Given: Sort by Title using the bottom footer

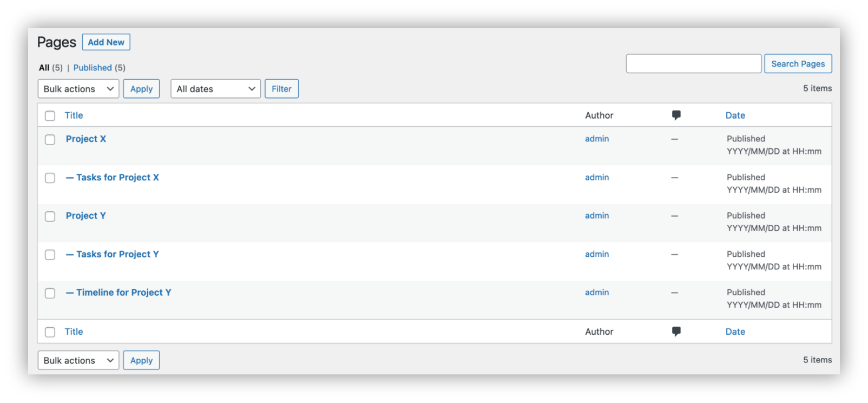Looking at the screenshot, I should coord(74,331).
